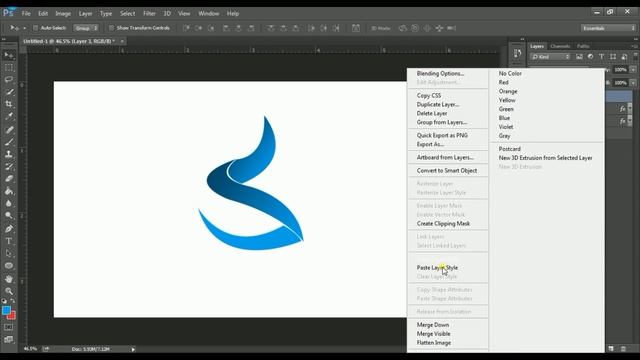This screenshot has width=640, height=360.
Task: Click the foreground blue color swatch
Action: point(6,310)
